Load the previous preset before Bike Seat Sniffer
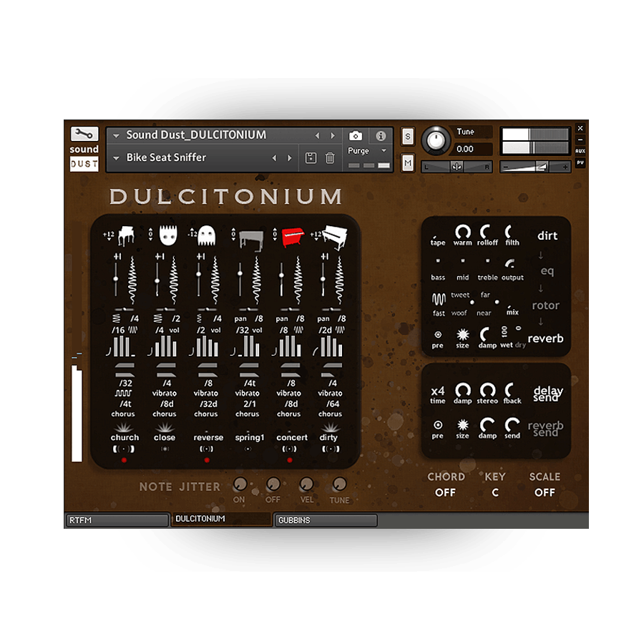Viewport: 644px width, 644px height. click(x=274, y=157)
